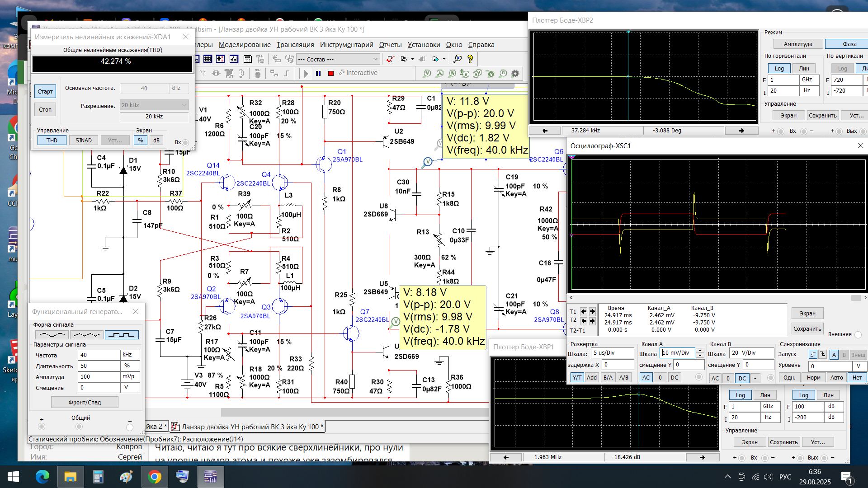Open the Инструментарий menu
Screen dimensions: 868x488
point(346,45)
